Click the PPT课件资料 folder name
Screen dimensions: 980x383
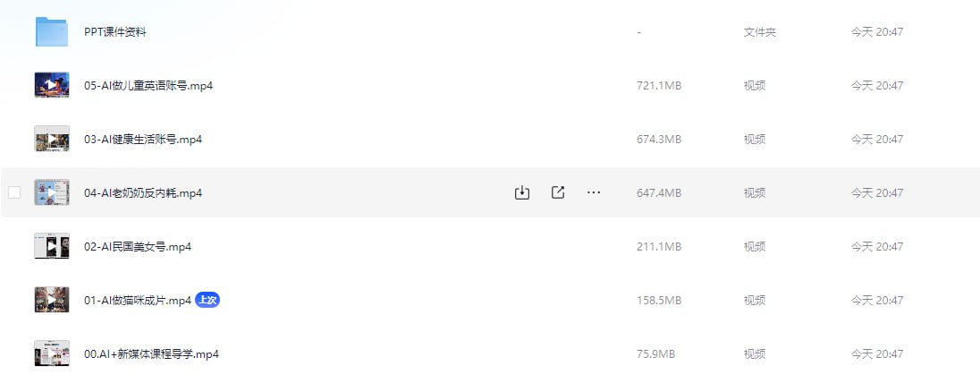click(x=115, y=32)
